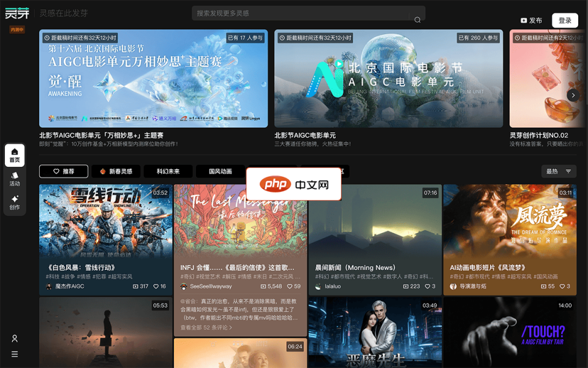Open the 06:24 couple video thumbnail
This screenshot has width=588, height=368.
(x=240, y=353)
